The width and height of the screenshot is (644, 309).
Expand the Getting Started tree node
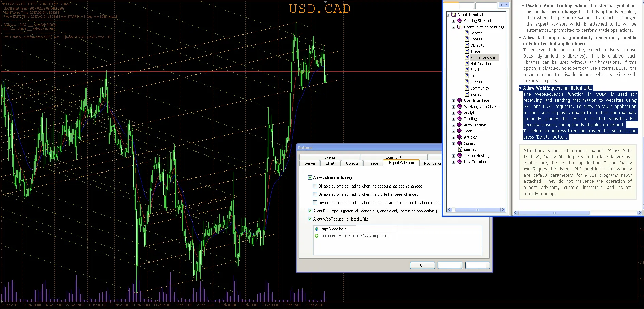[x=453, y=21]
